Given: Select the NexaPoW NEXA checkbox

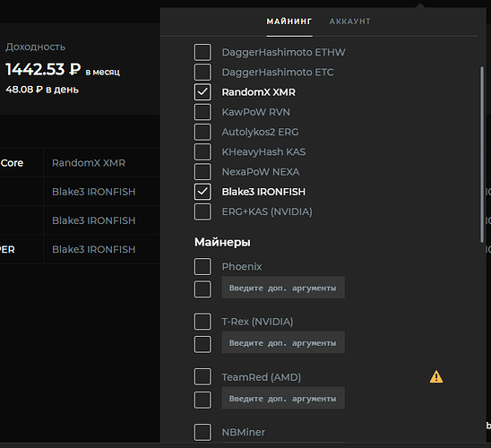Looking at the screenshot, I should pos(202,172).
